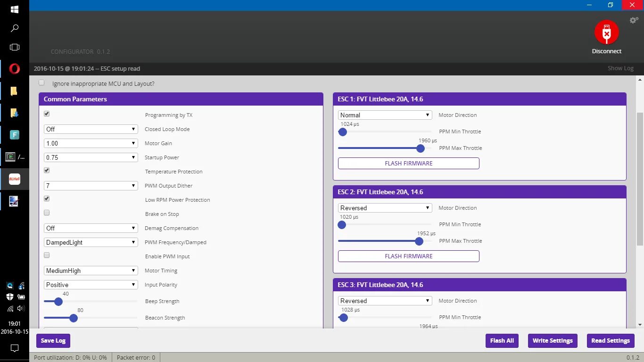Click the Write Settings button

click(x=553, y=341)
